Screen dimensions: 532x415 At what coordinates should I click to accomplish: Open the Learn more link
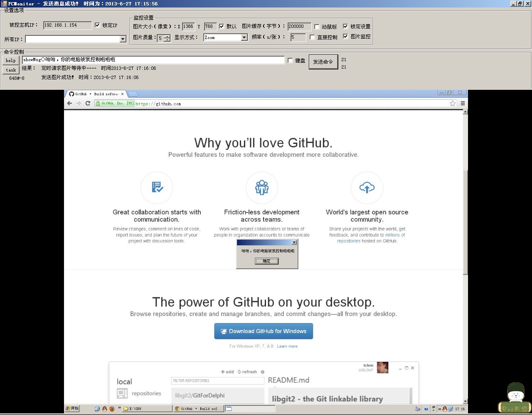(287, 346)
